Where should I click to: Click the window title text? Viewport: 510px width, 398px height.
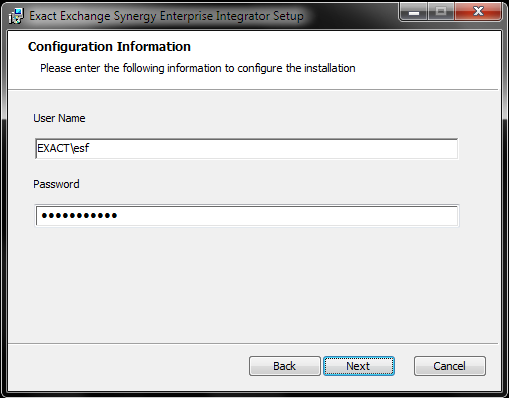pos(166,16)
